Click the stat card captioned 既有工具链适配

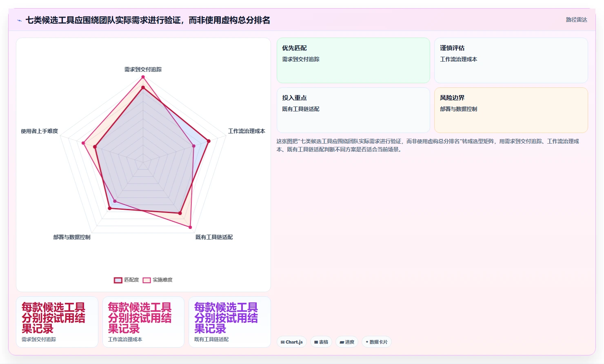click(x=230, y=322)
